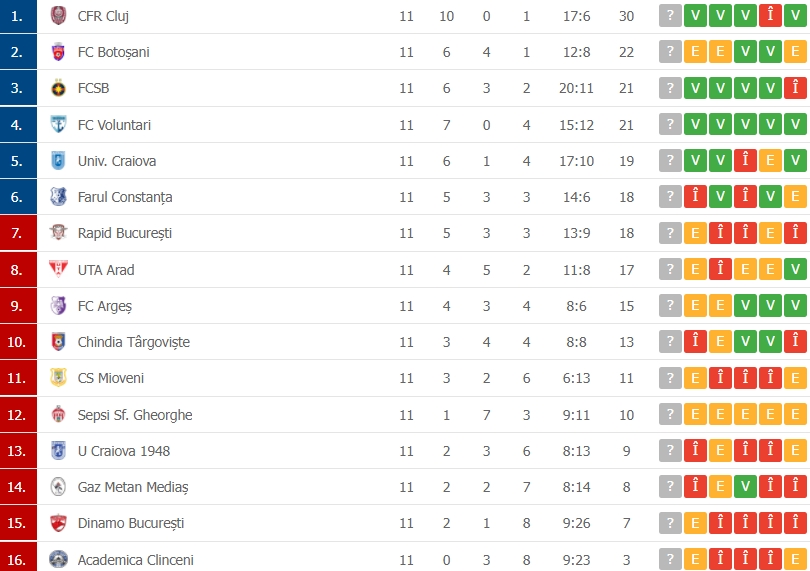The height and width of the screenshot is (571, 810).
Task: Click the position 1 rank cell
Action: tap(18, 16)
